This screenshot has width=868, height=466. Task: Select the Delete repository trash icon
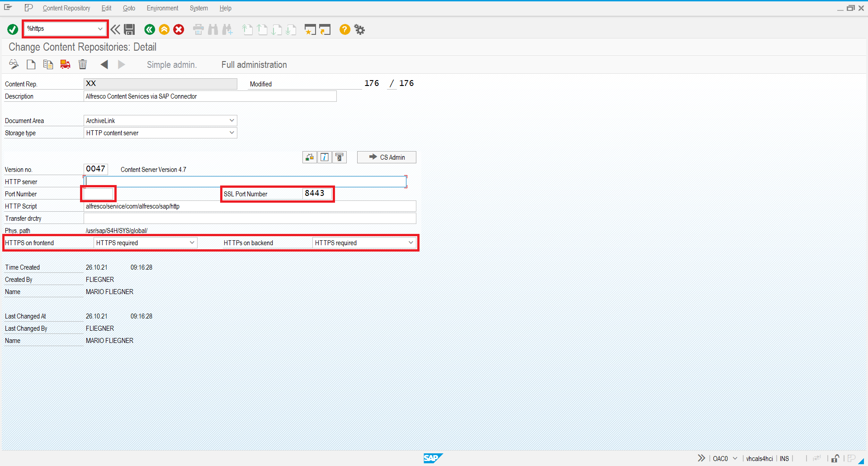click(82, 64)
